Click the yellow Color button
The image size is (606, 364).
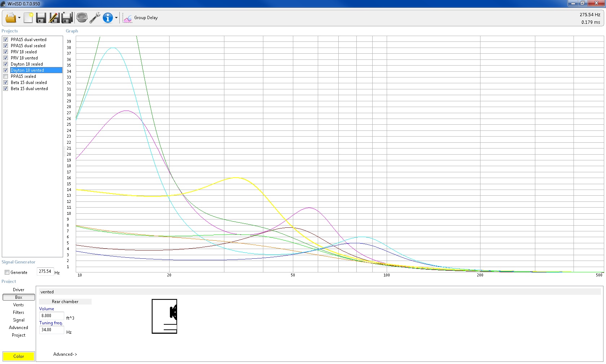pyautogui.click(x=19, y=356)
